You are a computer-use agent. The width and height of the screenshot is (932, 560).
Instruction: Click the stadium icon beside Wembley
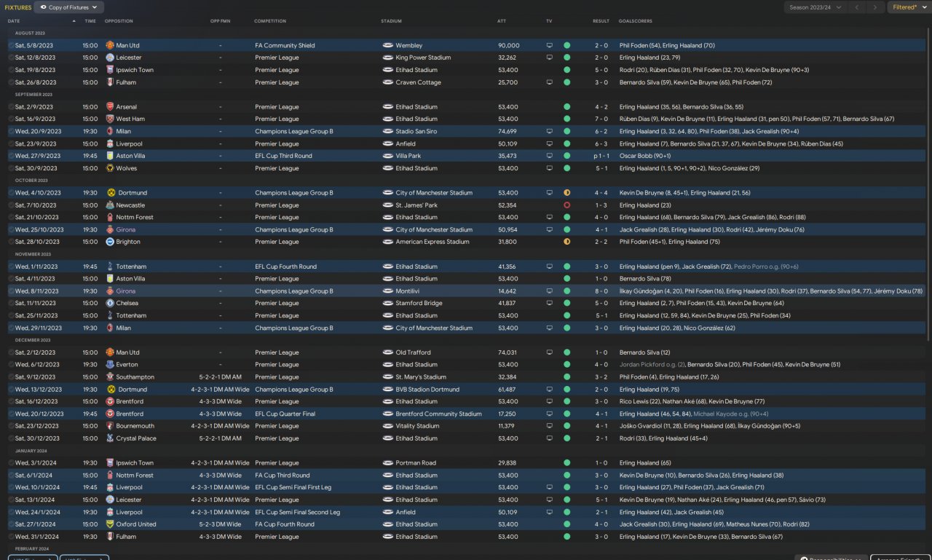(x=388, y=45)
